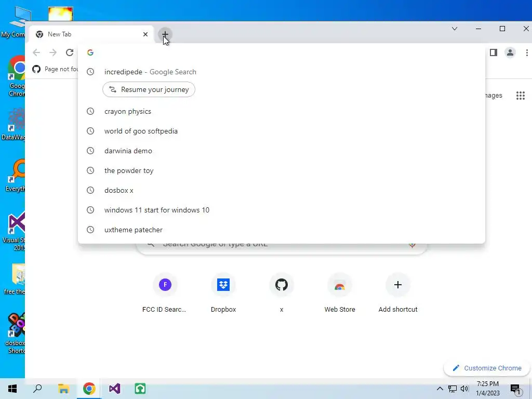Go forward to next page

point(53,52)
